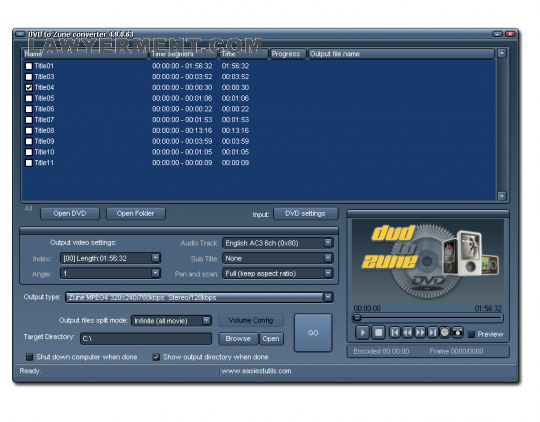The height and width of the screenshot is (422, 540).
Task: Click the Frame 0000/0000 status text
Action: point(456,351)
